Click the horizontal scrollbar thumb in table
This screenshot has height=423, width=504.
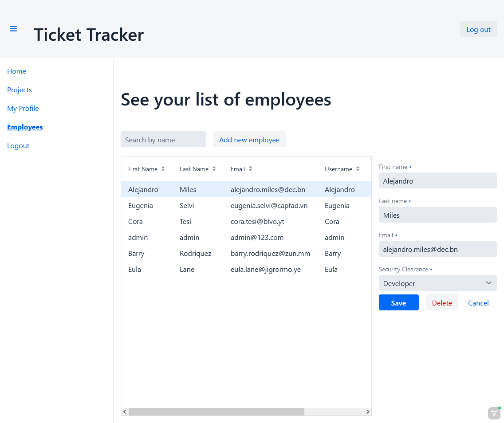pos(217,412)
